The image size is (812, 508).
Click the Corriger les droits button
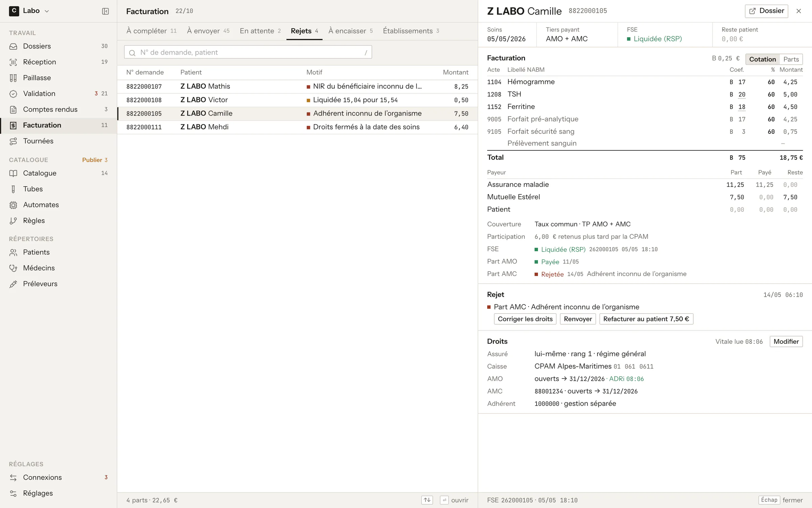pos(525,319)
